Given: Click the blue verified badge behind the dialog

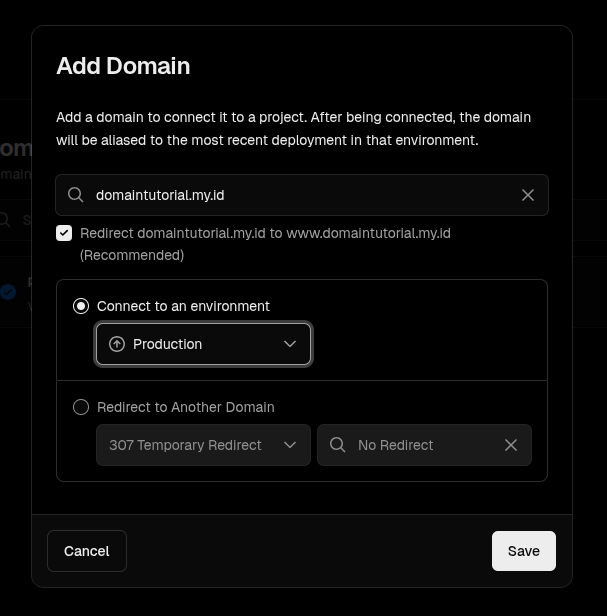Looking at the screenshot, I should coord(8,292).
